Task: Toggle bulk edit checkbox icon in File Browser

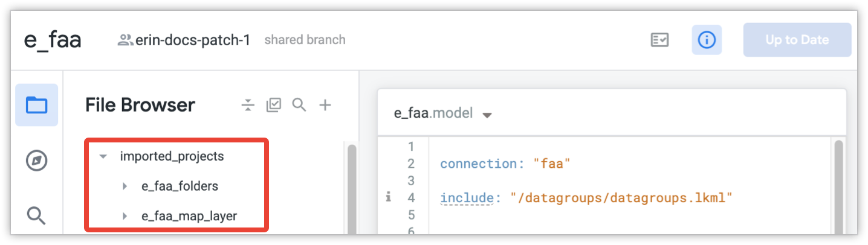Action: point(274,105)
